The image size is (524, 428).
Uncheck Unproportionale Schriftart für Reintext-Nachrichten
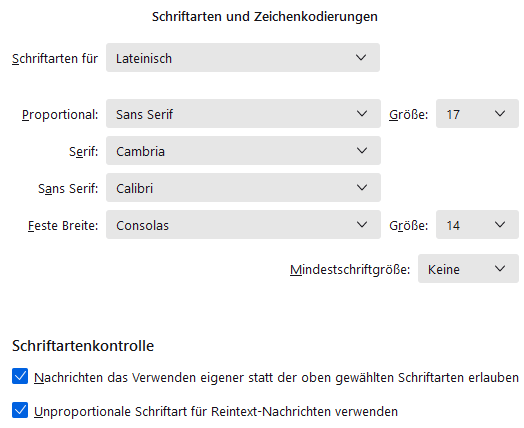(x=20, y=410)
